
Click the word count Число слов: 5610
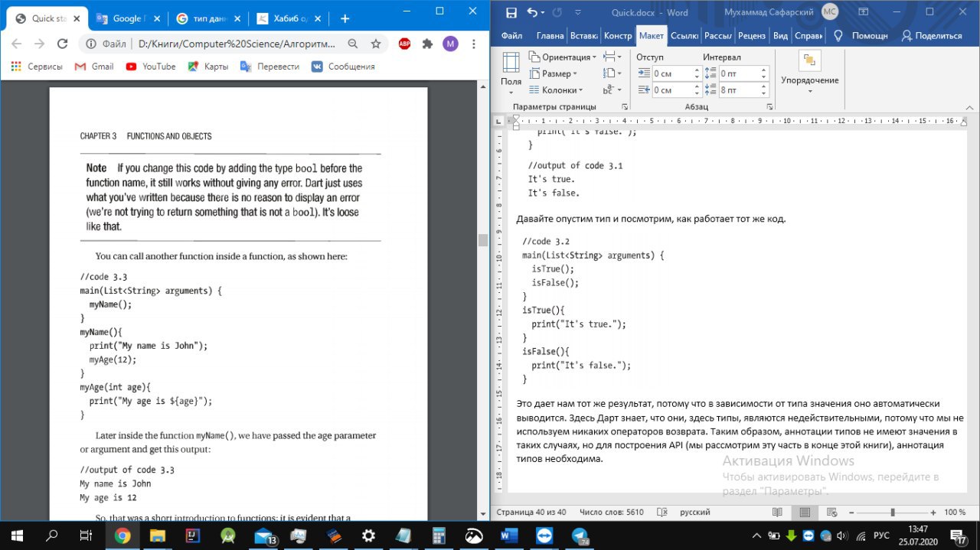612,512
